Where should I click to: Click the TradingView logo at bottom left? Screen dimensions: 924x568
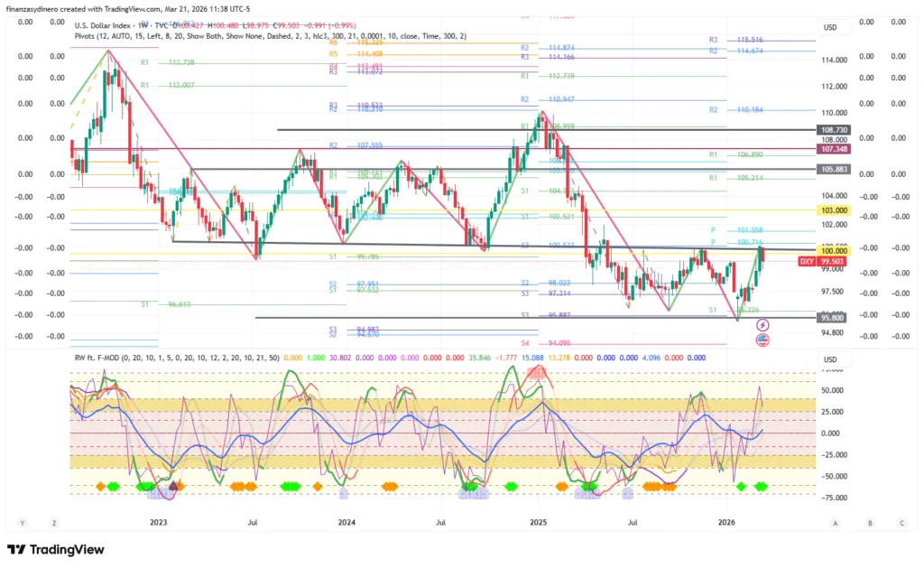pyautogui.click(x=56, y=549)
